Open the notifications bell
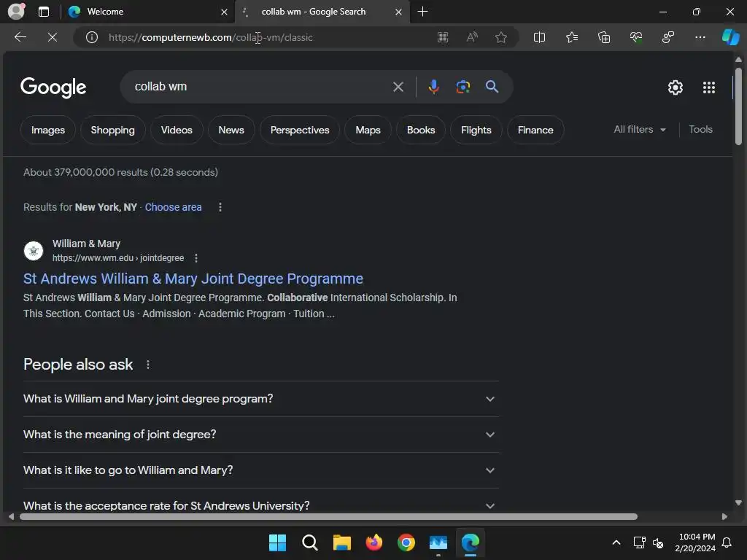Image resolution: width=747 pixels, height=560 pixels. point(727,542)
